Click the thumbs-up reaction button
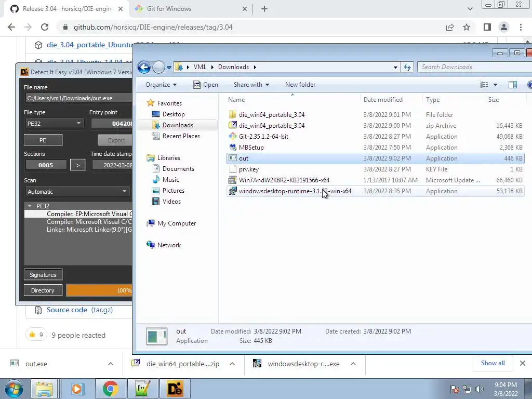The height and width of the screenshot is (399, 532). click(x=36, y=335)
